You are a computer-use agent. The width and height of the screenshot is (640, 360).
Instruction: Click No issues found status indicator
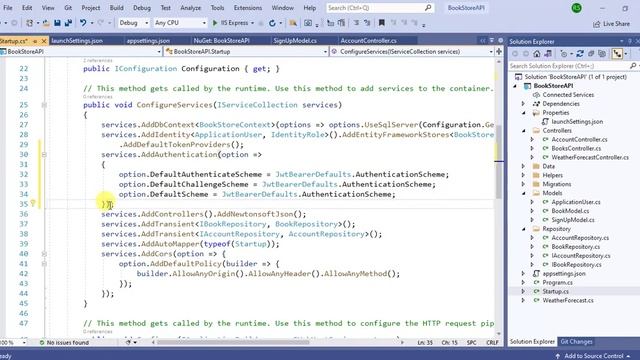point(64,342)
